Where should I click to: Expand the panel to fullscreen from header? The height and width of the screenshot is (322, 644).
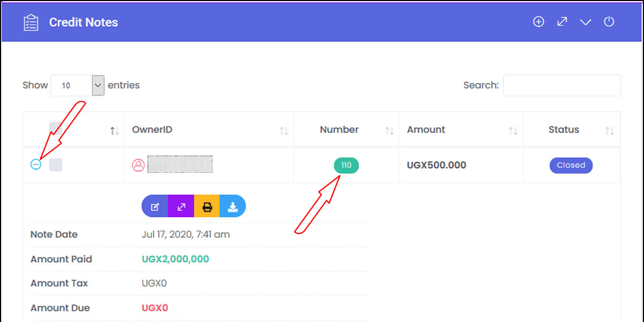point(562,22)
